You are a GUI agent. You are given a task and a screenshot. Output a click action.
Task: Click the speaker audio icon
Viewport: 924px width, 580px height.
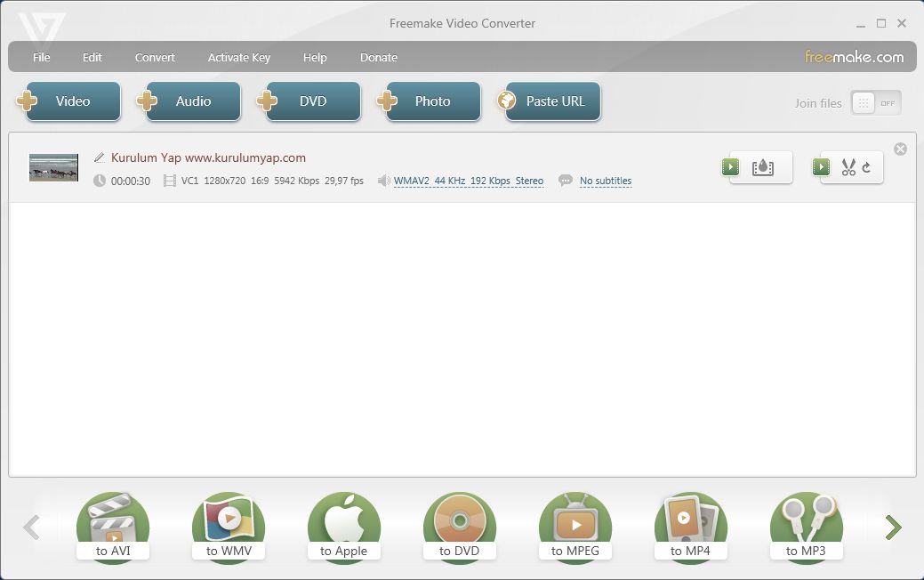tap(383, 181)
